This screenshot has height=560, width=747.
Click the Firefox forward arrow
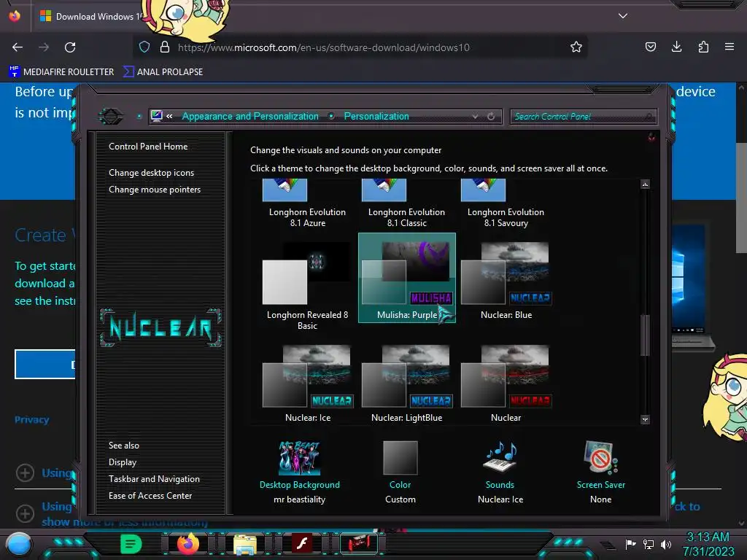coord(44,47)
